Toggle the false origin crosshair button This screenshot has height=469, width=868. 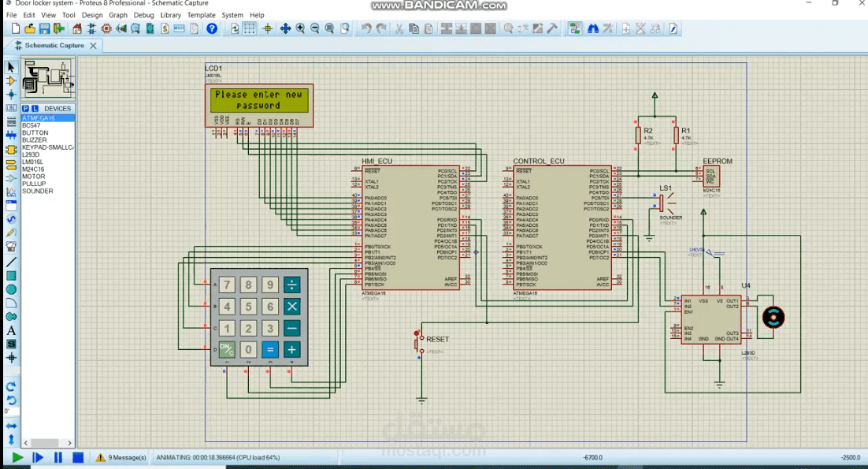(267, 29)
